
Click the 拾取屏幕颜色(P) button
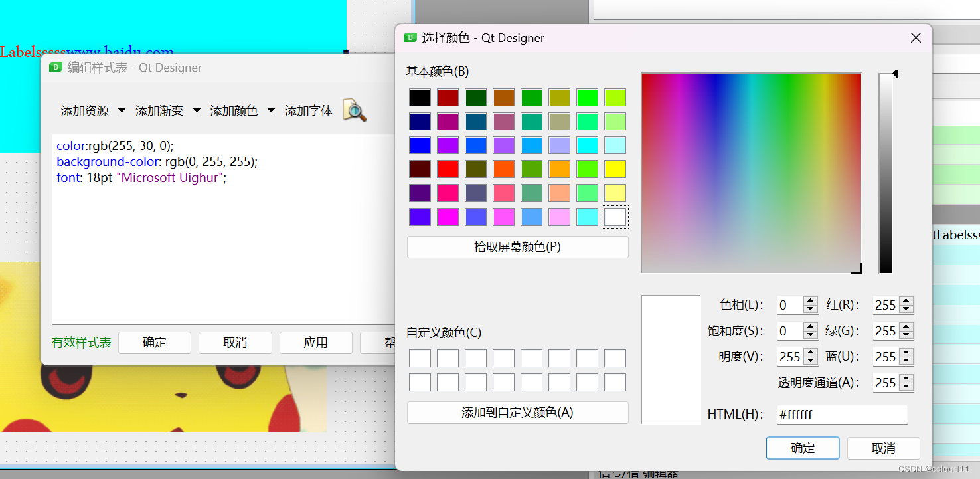point(517,246)
